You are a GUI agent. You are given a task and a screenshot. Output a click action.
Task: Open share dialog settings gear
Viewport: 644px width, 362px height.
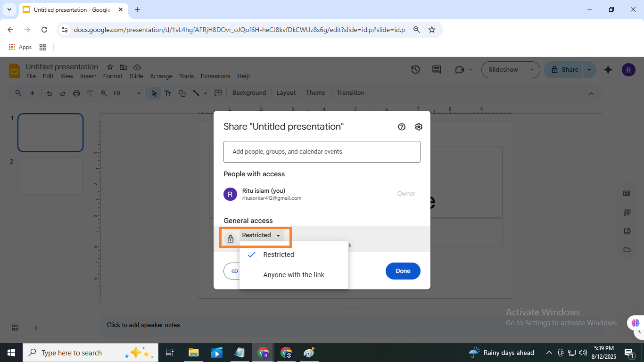(x=419, y=127)
